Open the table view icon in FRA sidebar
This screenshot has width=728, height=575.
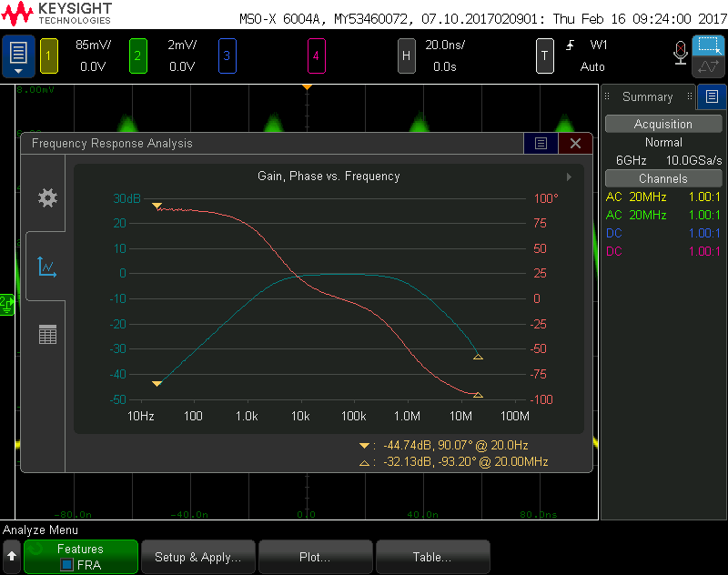(x=46, y=334)
